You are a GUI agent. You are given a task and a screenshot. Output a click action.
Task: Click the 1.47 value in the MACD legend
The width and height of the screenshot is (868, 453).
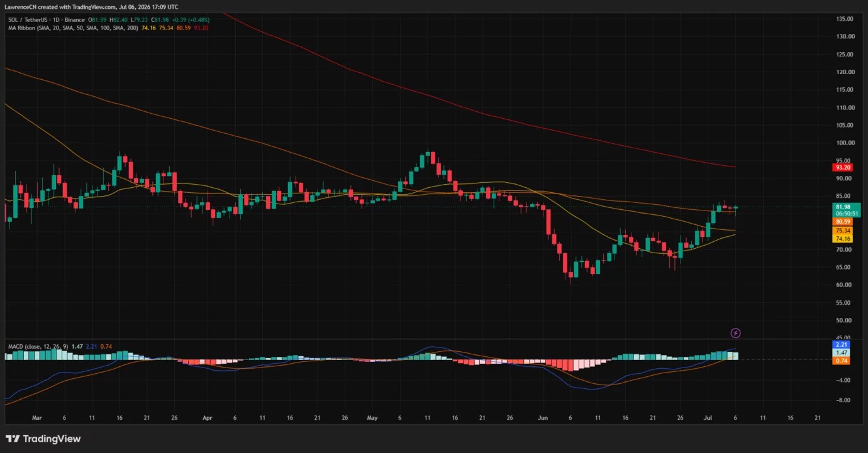(x=77, y=347)
